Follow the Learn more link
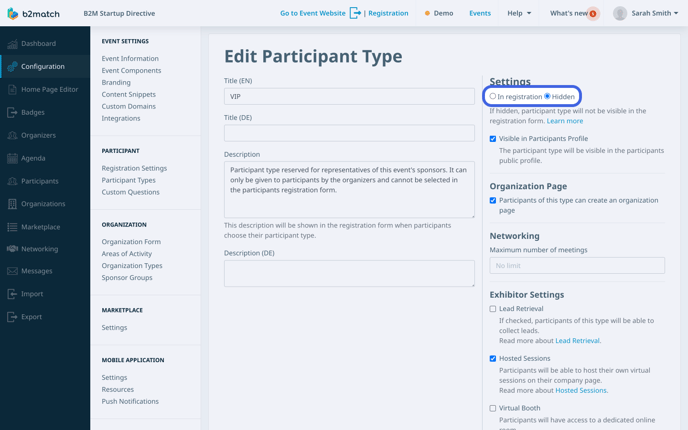The height and width of the screenshot is (430, 688). (x=565, y=121)
